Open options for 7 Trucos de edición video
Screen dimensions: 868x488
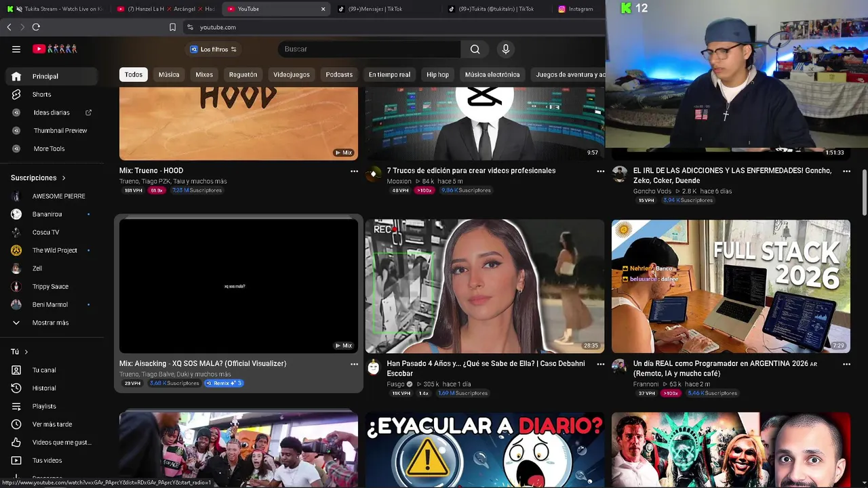pyautogui.click(x=600, y=171)
